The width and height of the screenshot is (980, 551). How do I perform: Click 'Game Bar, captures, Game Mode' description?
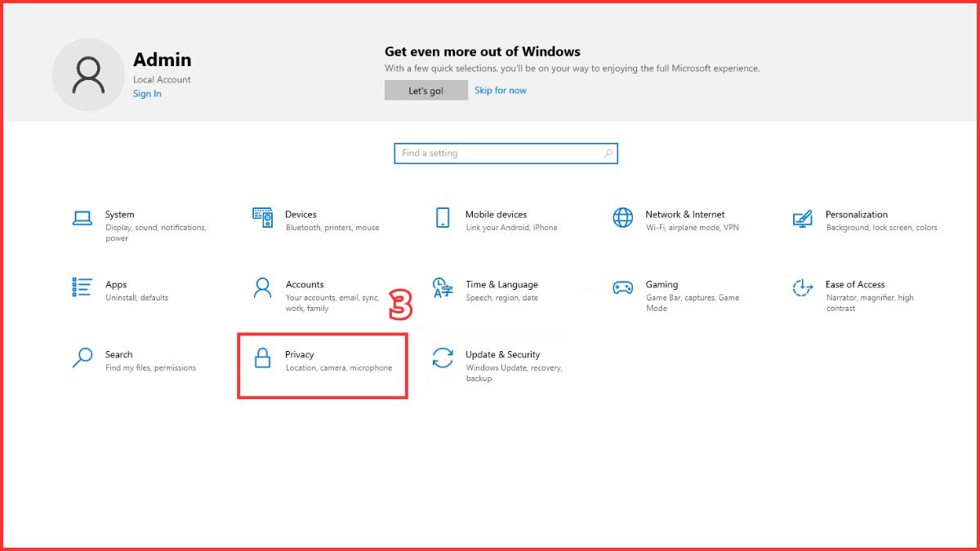click(x=693, y=303)
